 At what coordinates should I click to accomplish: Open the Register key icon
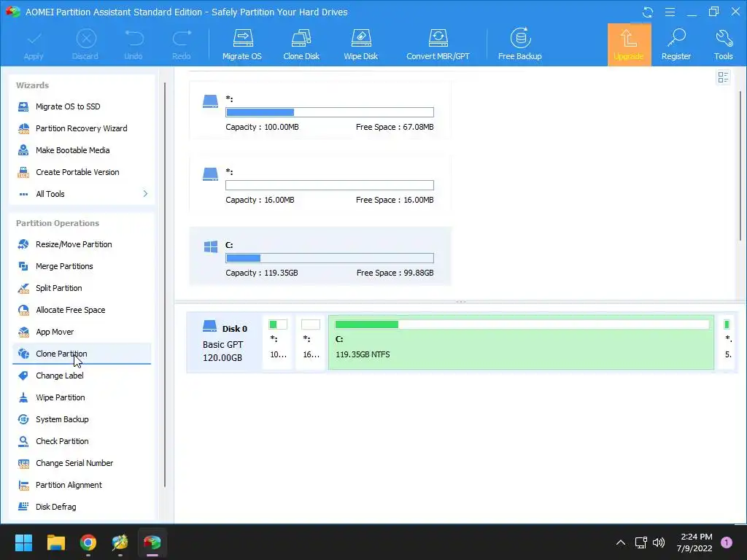(x=676, y=44)
